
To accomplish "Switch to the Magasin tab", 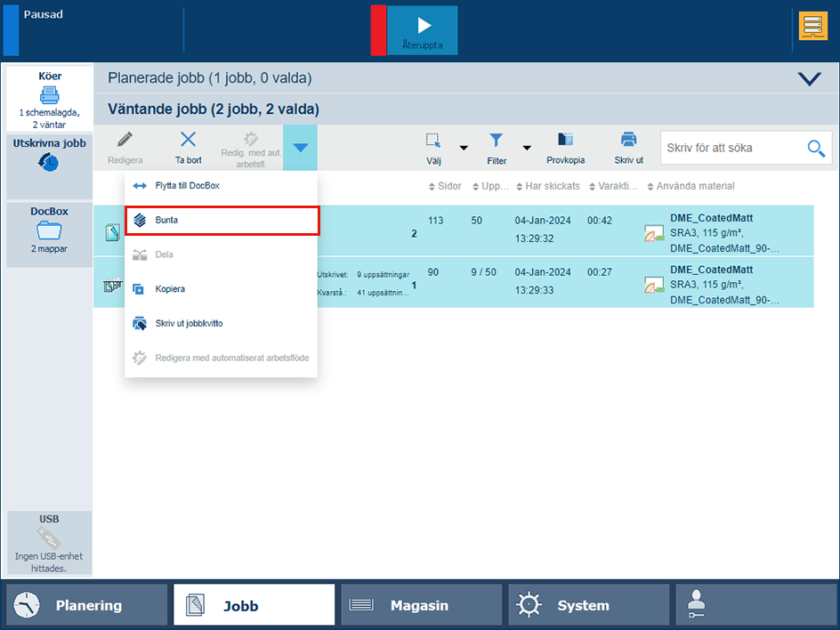I will pyautogui.click(x=422, y=605).
